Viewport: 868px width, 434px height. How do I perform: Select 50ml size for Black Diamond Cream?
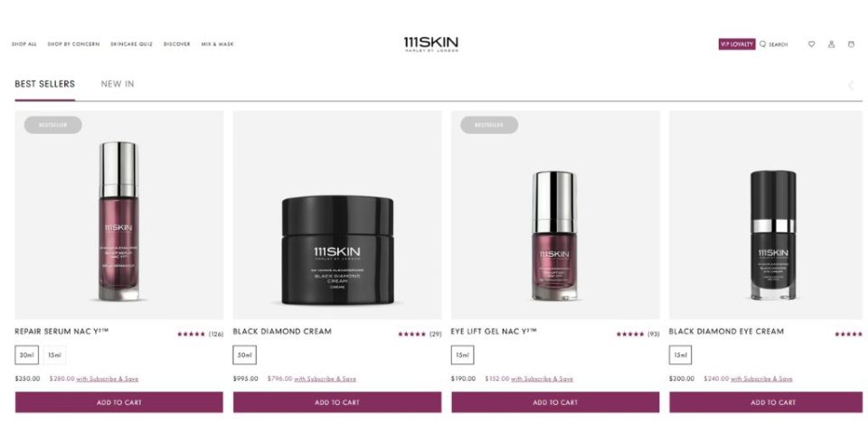coord(245,354)
